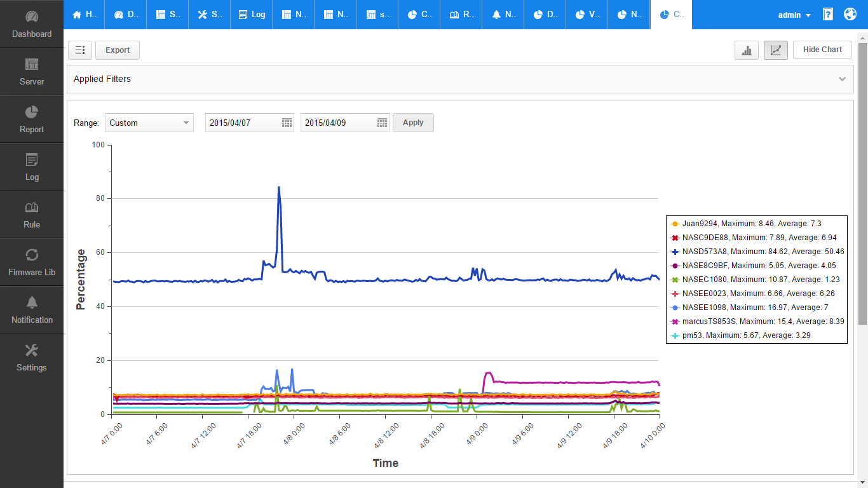Switch to bar chart view
The image size is (868, 488).
[x=747, y=50]
